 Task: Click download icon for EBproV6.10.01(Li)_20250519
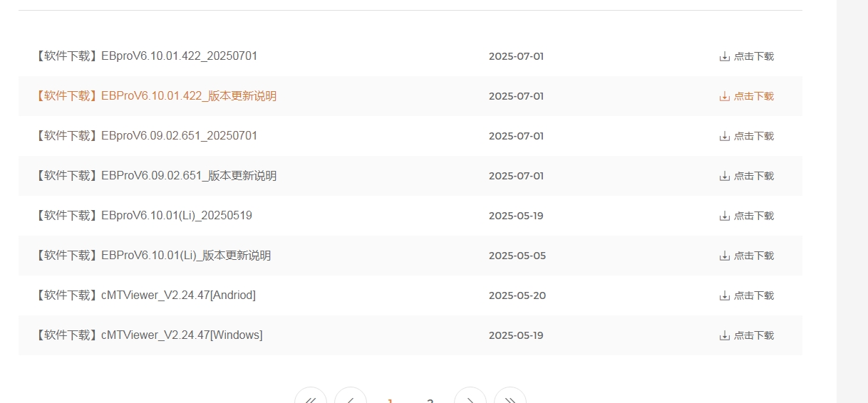[725, 216]
